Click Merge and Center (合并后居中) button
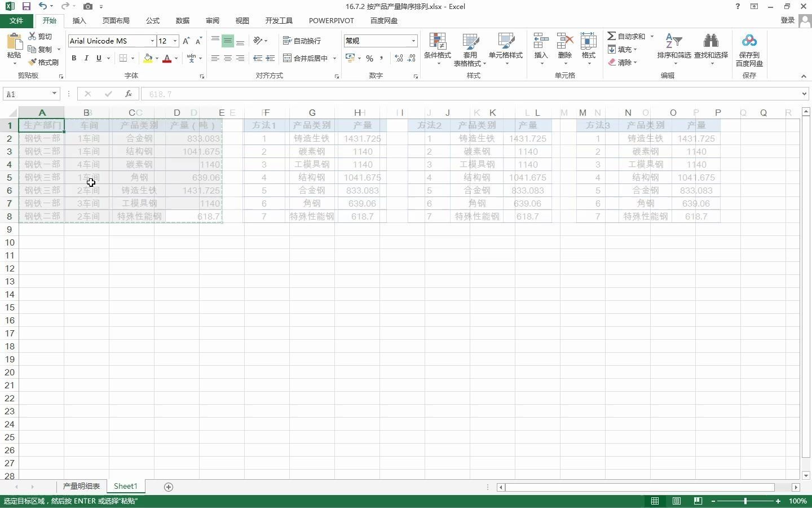The width and height of the screenshot is (812, 508). click(306, 58)
